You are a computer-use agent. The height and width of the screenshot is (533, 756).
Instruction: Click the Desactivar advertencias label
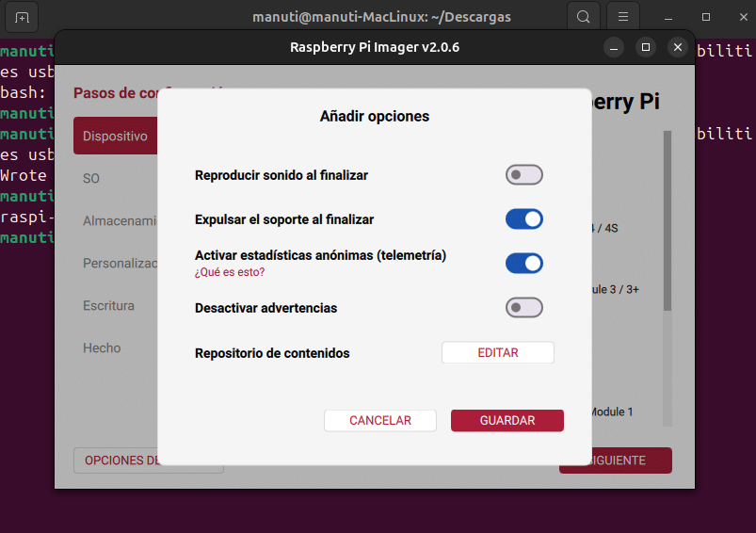click(x=265, y=308)
